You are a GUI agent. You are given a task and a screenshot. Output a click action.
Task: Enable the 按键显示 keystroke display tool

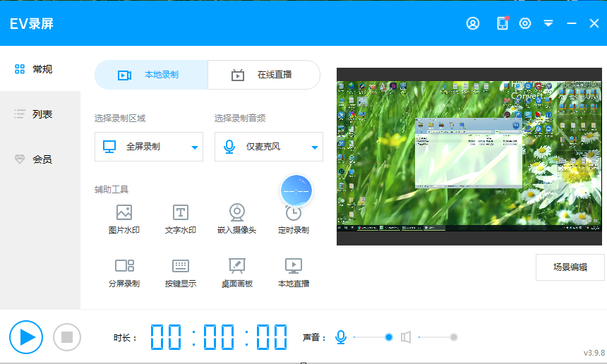(x=181, y=272)
